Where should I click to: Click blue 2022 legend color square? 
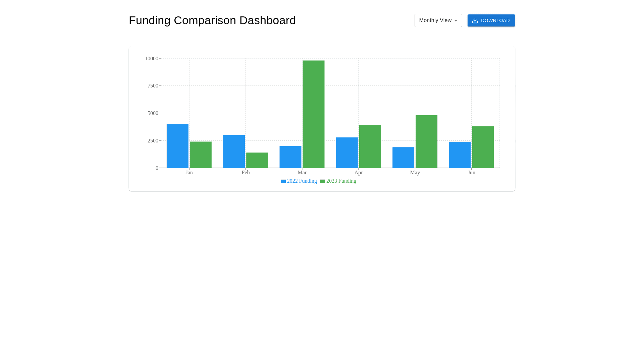pos(283,181)
